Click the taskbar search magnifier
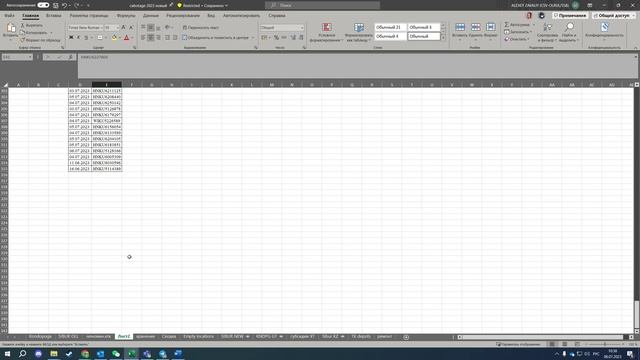640x360 pixels. click(x=22, y=354)
